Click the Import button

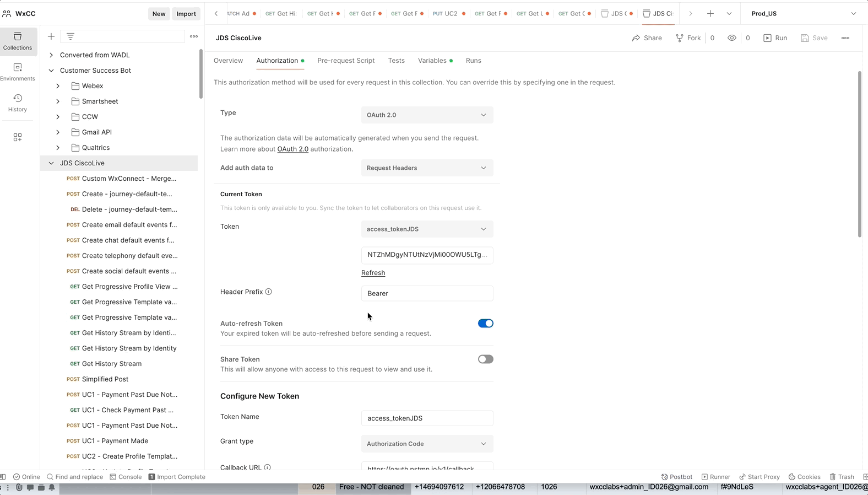(186, 14)
